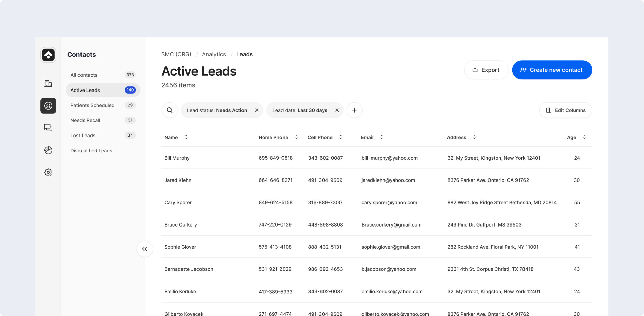644x316 pixels.
Task: Sort table by Age column arrows
Action: (584, 137)
